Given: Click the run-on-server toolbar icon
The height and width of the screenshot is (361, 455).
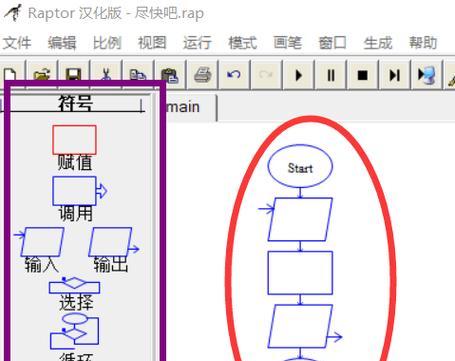Looking at the screenshot, I should (427, 75).
